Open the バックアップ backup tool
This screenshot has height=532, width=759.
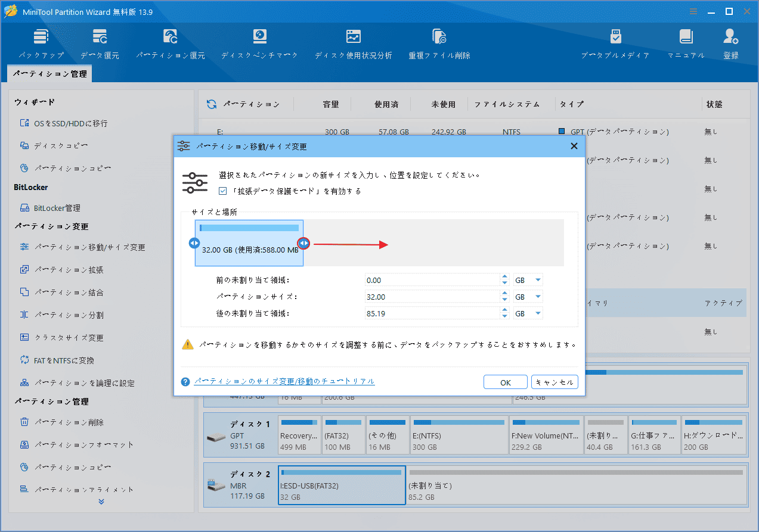41,44
